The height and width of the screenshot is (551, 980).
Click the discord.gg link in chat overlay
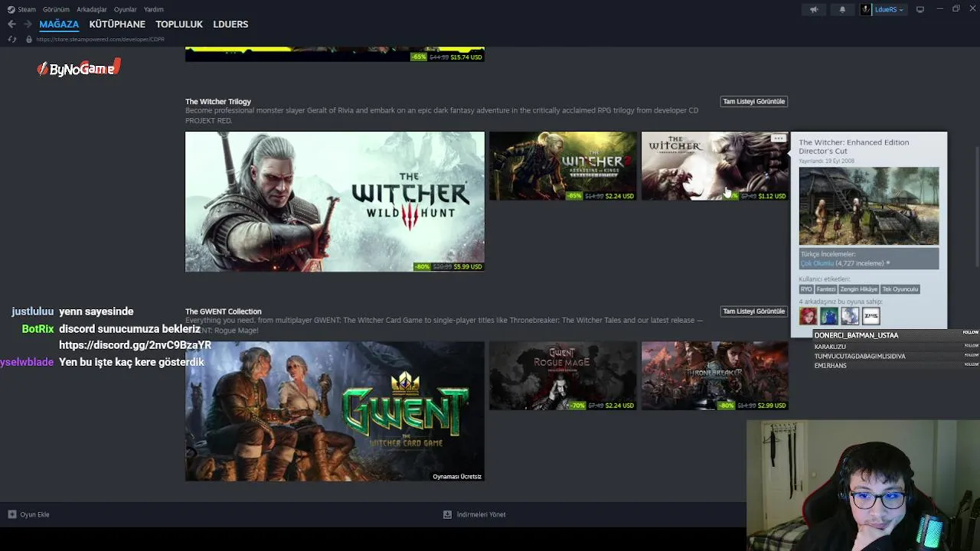pyautogui.click(x=135, y=345)
